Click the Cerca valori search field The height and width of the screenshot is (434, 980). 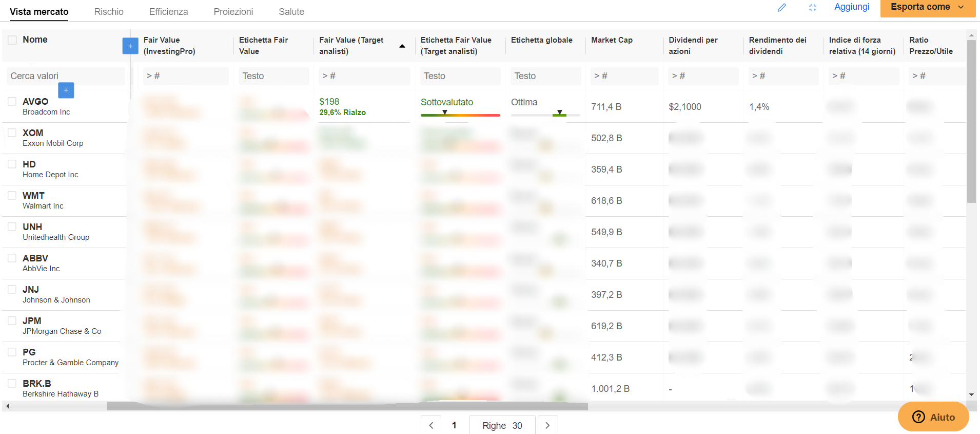pyautogui.click(x=65, y=76)
